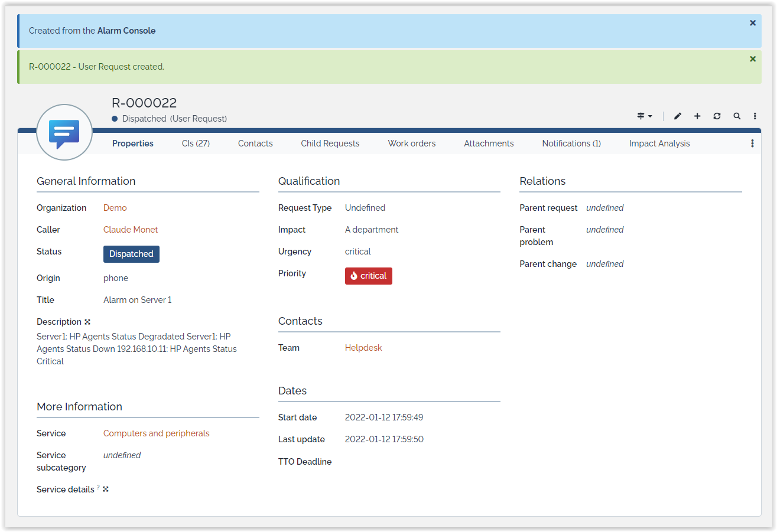Switch to the CIs (27) tab
The height and width of the screenshot is (532, 777).
tap(196, 143)
